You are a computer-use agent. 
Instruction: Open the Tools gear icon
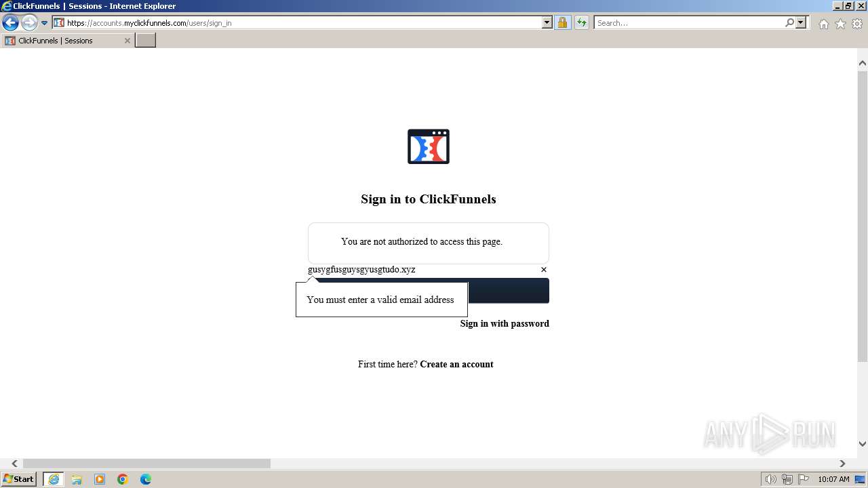pos(857,24)
